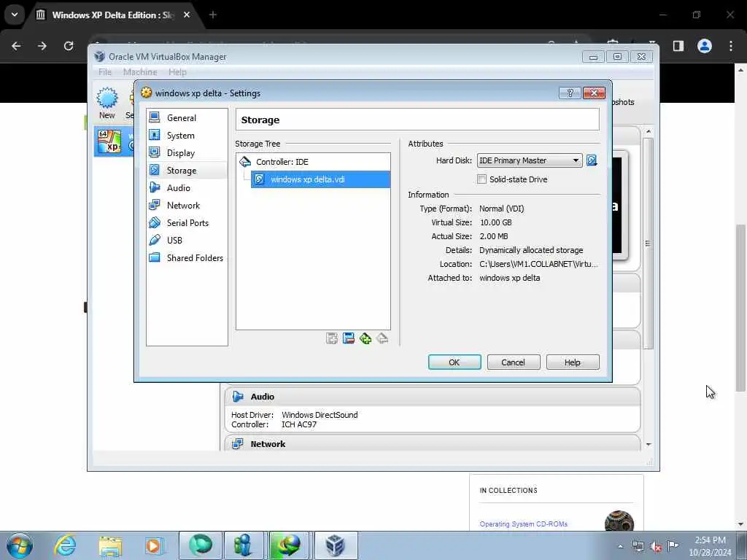Image resolution: width=747 pixels, height=560 pixels.
Task: Select windows xp delta.vdi disk entry
Action: tap(320, 179)
